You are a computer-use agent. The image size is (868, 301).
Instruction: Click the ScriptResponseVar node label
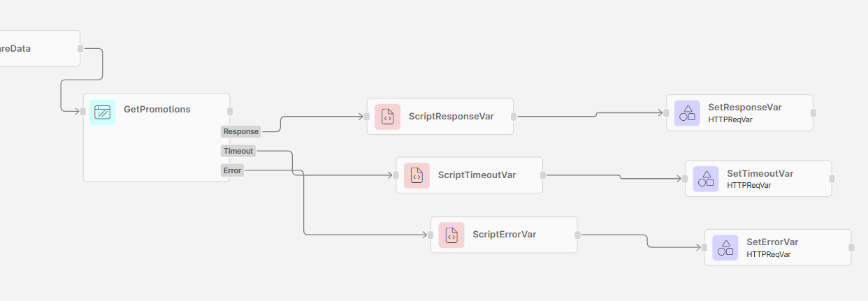451,117
